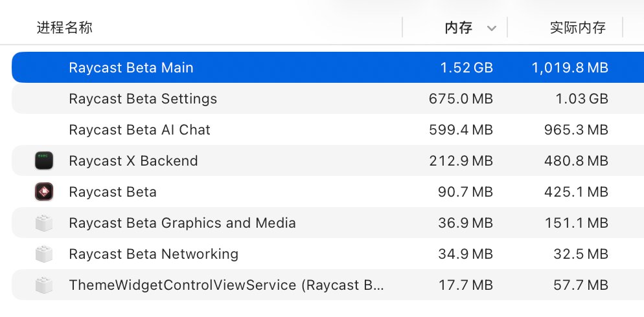The height and width of the screenshot is (317, 644).
Task: Click the 57.7 MB real memory value
Action: [x=581, y=285]
